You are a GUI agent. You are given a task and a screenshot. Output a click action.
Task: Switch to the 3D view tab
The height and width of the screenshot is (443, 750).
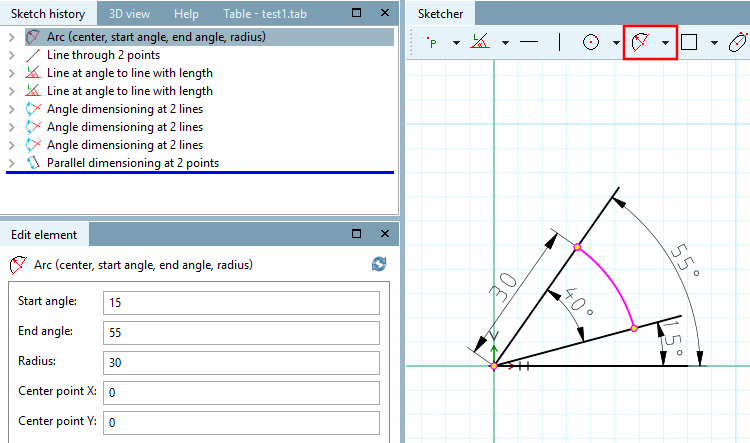click(x=129, y=14)
